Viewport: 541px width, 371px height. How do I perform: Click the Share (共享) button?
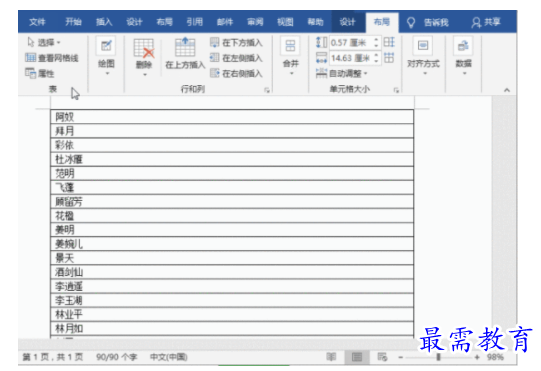pyautogui.click(x=486, y=22)
